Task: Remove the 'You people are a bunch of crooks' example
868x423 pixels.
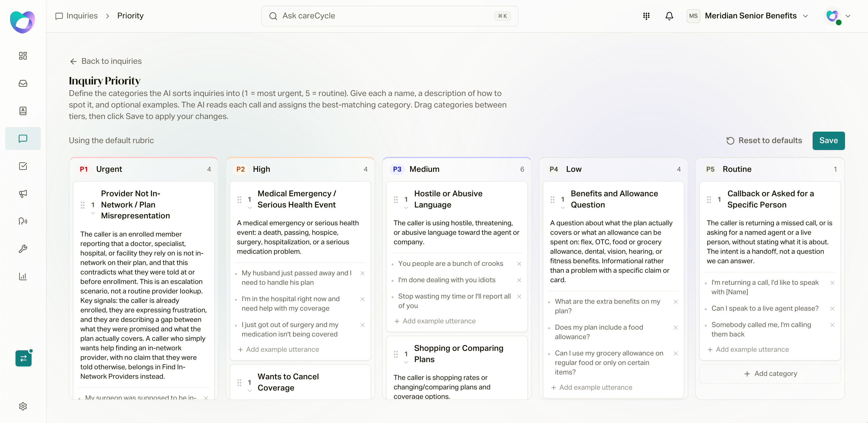Action: coord(519,264)
